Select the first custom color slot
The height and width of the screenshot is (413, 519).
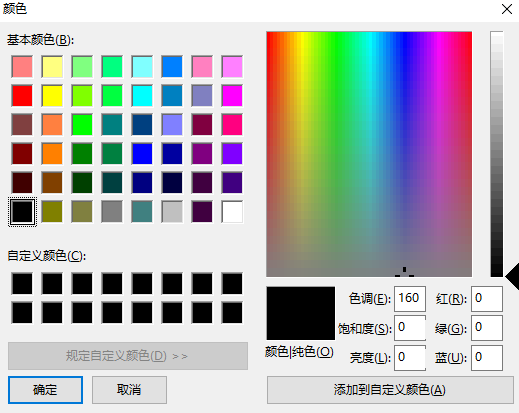22,284
